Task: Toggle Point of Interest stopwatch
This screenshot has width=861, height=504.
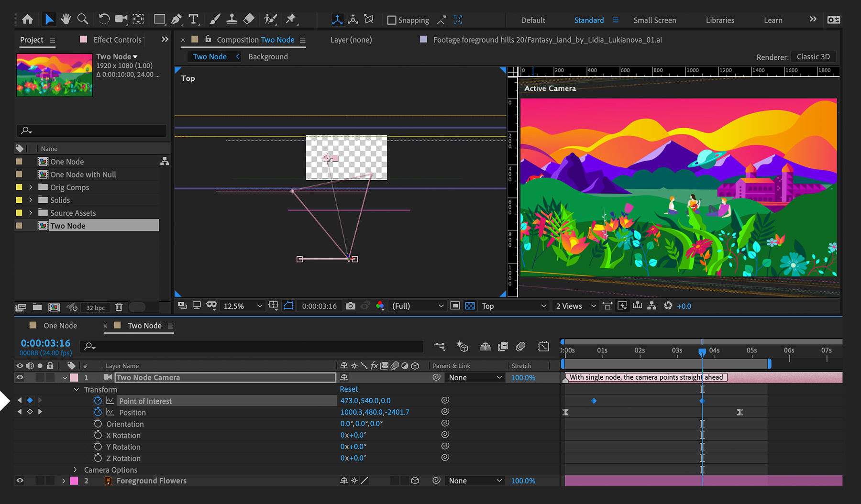Action: pos(98,401)
